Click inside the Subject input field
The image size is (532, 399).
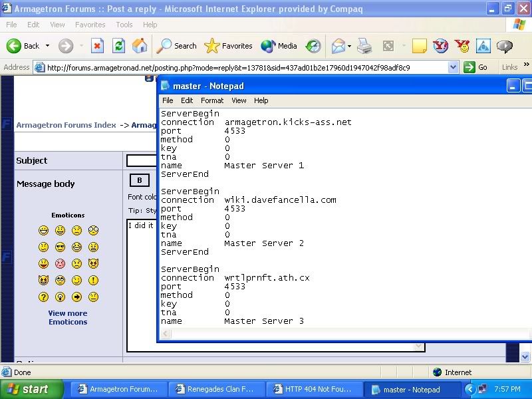tap(141, 160)
